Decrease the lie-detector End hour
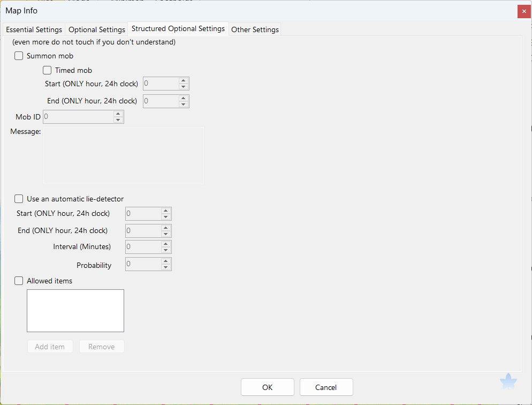This screenshot has width=532, height=405. [165, 234]
